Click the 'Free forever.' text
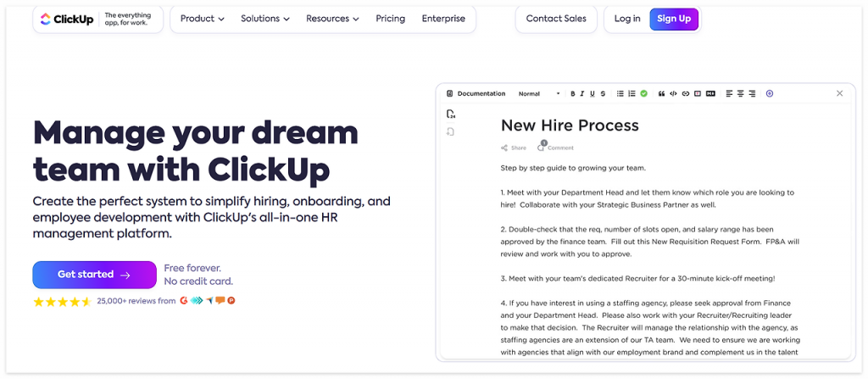Viewport: 868px width, 379px height. pyautogui.click(x=192, y=268)
